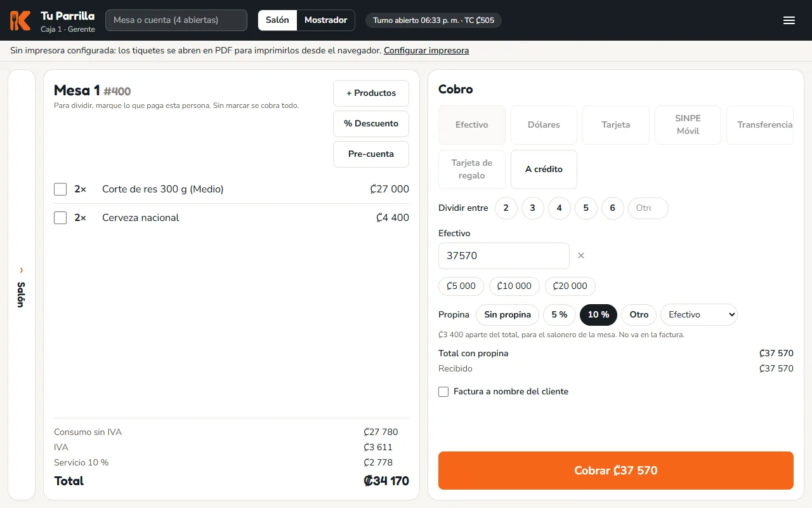
Task: Check the Cerveza nacional item
Action: point(60,218)
